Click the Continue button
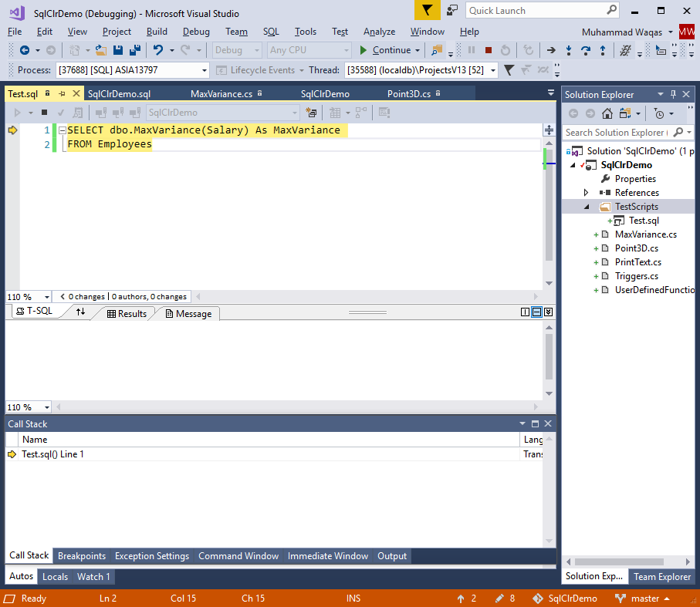This screenshot has width=700, height=607. (385, 50)
